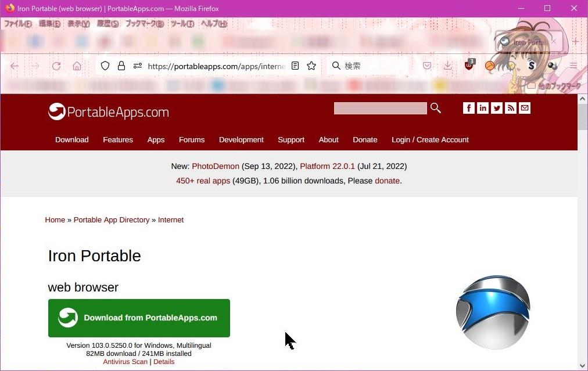The width and height of the screenshot is (588, 371).
Task: Focus the Firefox 検索 search box
Action: pos(367,66)
